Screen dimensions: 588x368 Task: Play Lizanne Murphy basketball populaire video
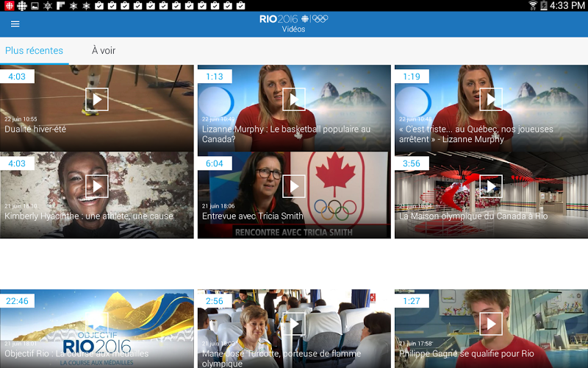pos(294,99)
